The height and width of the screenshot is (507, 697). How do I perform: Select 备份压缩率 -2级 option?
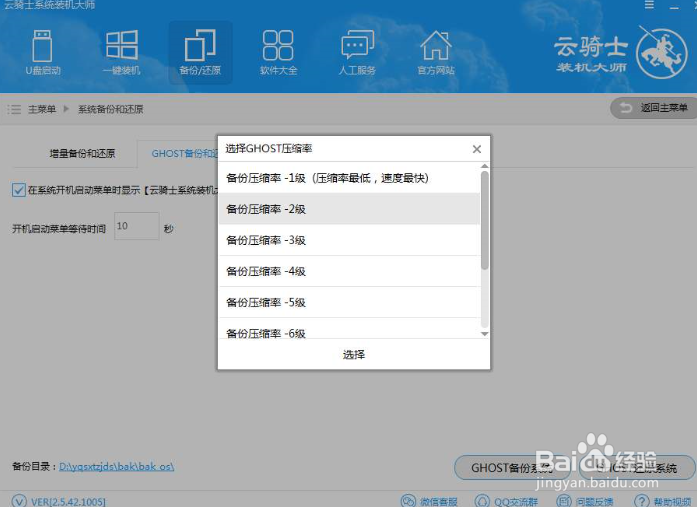[349, 209]
